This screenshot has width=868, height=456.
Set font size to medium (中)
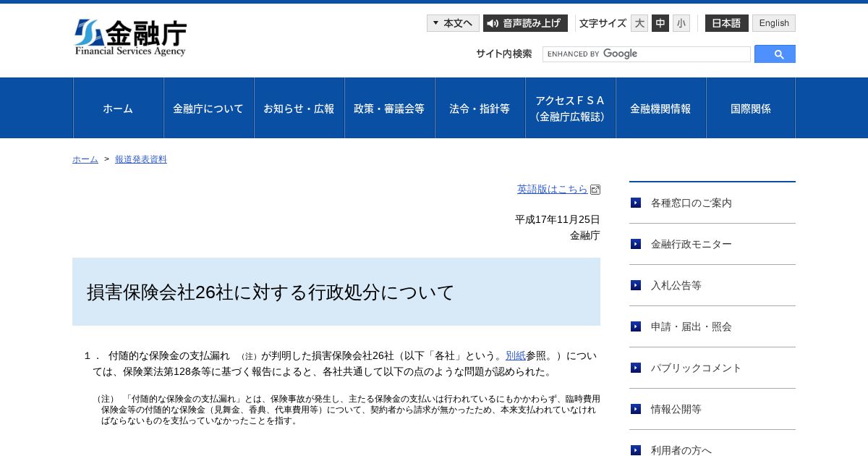point(660,23)
